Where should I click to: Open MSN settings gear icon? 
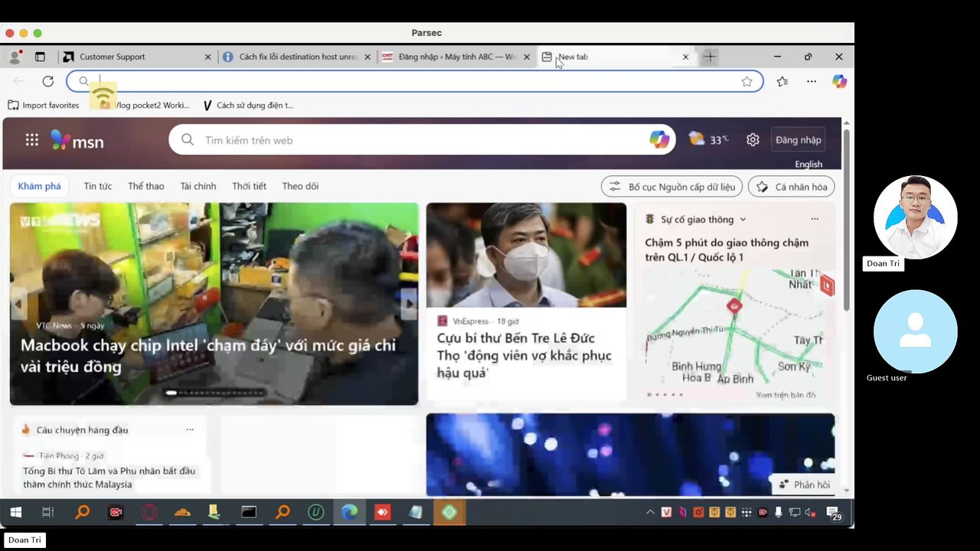pyautogui.click(x=753, y=139)
